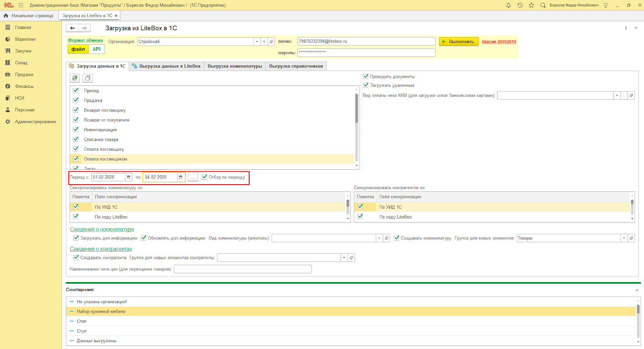644x349 pixels.
Task: Click the uncheck all items icon
Action: pos(88,78)
